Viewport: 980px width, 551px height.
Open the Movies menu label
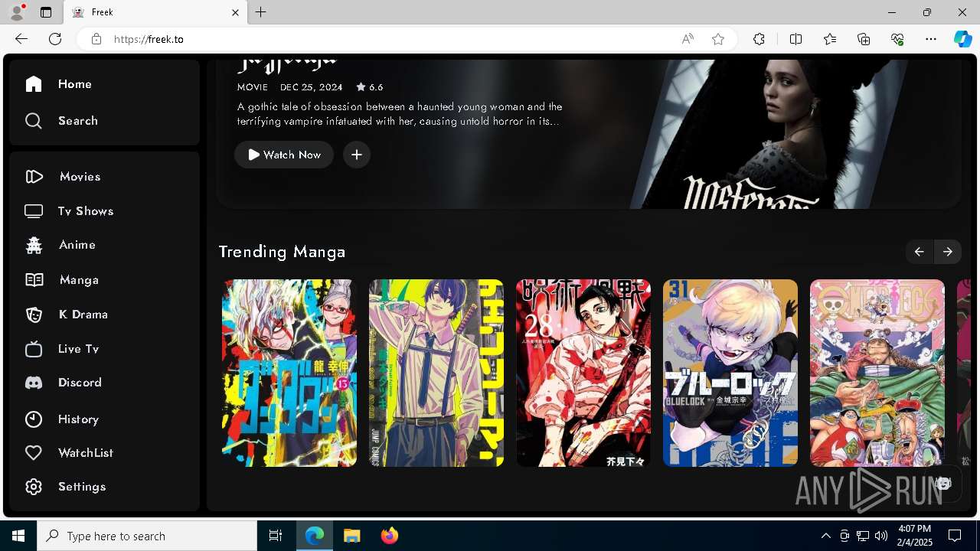pyautogui.click(x=80, y=177)
